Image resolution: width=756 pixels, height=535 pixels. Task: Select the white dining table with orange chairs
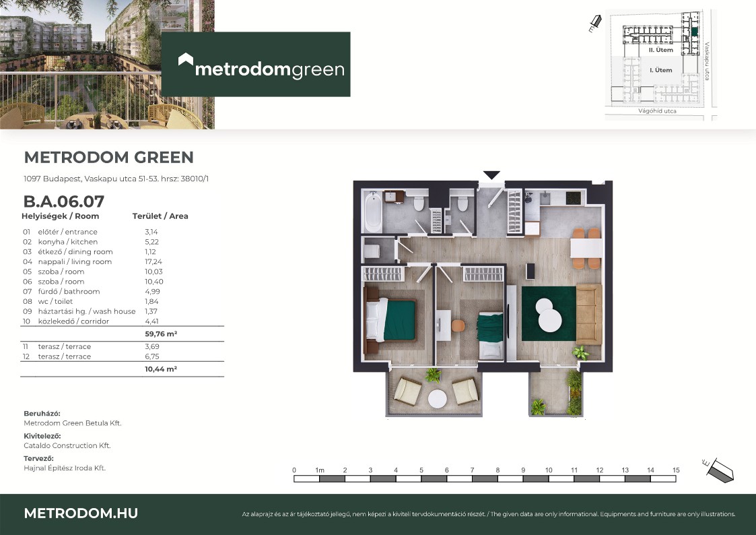pyautogui.click(x=586, y=248)
